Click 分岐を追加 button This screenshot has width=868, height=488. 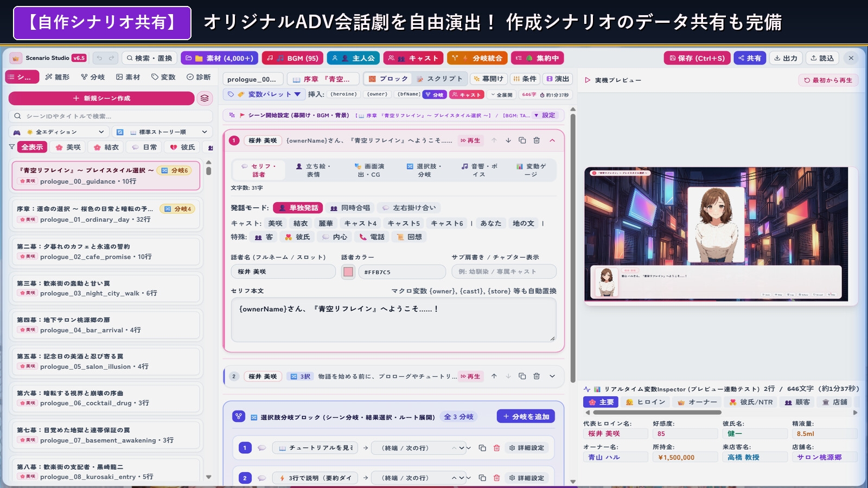pyautogui.click(x=526, y=416)
